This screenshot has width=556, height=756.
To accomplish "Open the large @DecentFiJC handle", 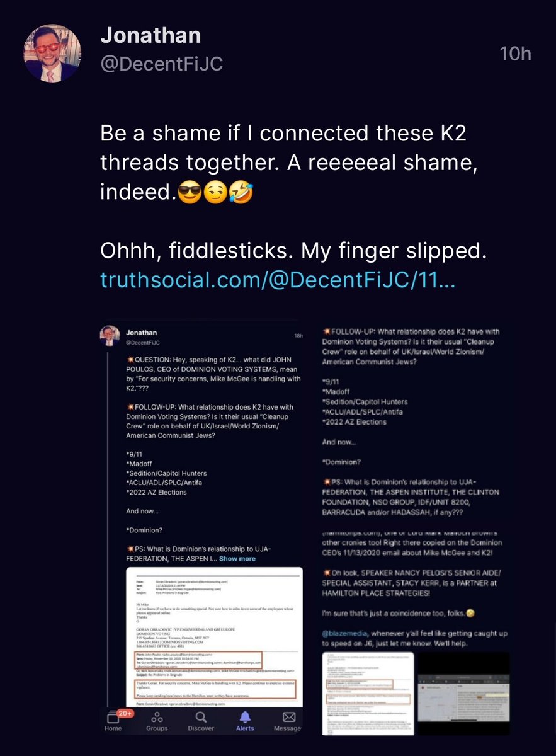I will point(162,64).
